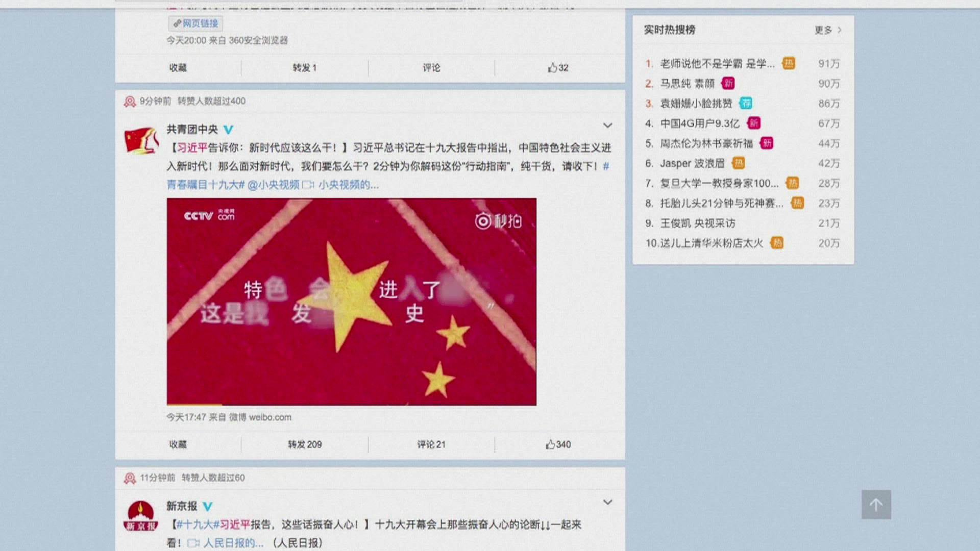Open 共青团中央 profile avatar
The height and width of the screenshot is (551, 980).
tap(141, 140)
